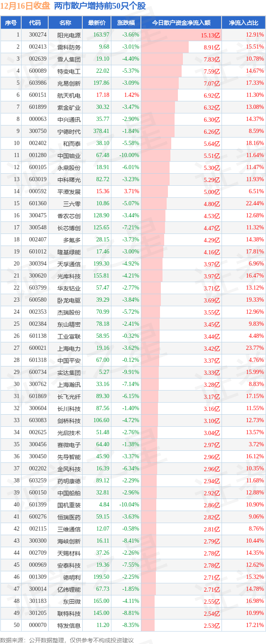Viewport: 266px width, 644px height.
Task: Click the 净流入占比 column header
Action: click(244, 23)
